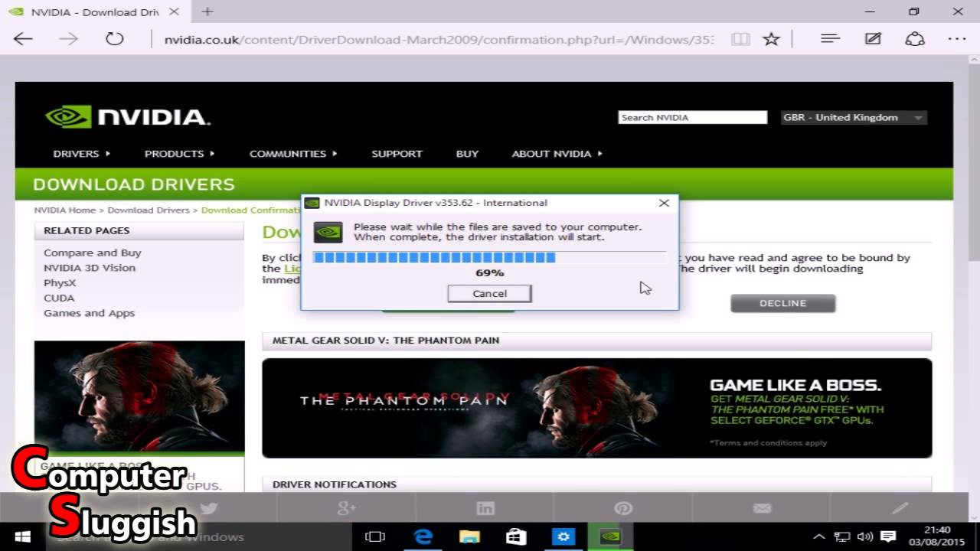Click the DECLINE button
Screen dimensions: 980x551
[x=782, y=303]
